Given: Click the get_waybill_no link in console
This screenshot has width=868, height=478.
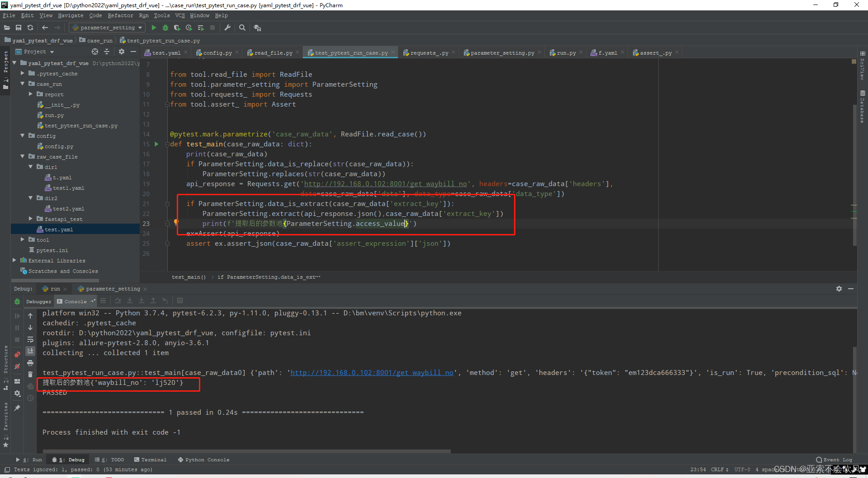Looking at the screenshot, I should [372, 373].
